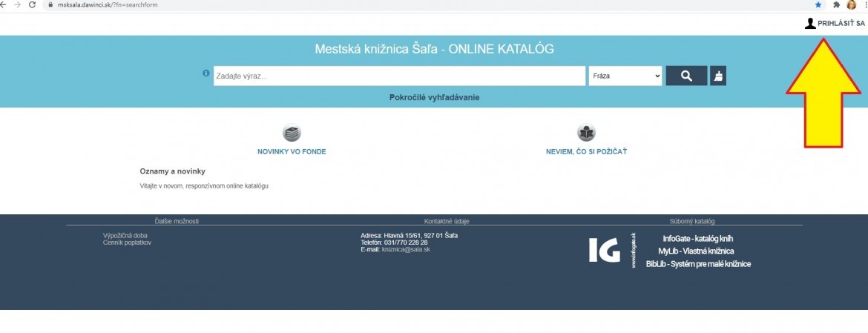Click the info icon beside search field
The width and height of the screenshot is (868, 333).
pyautogui.click(x=206, y=73)
